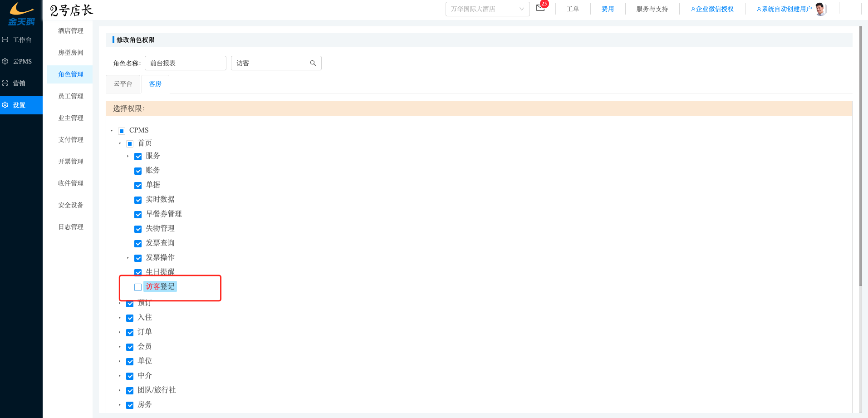Uncheck the 中介 checkbox

tap(130, 376)
